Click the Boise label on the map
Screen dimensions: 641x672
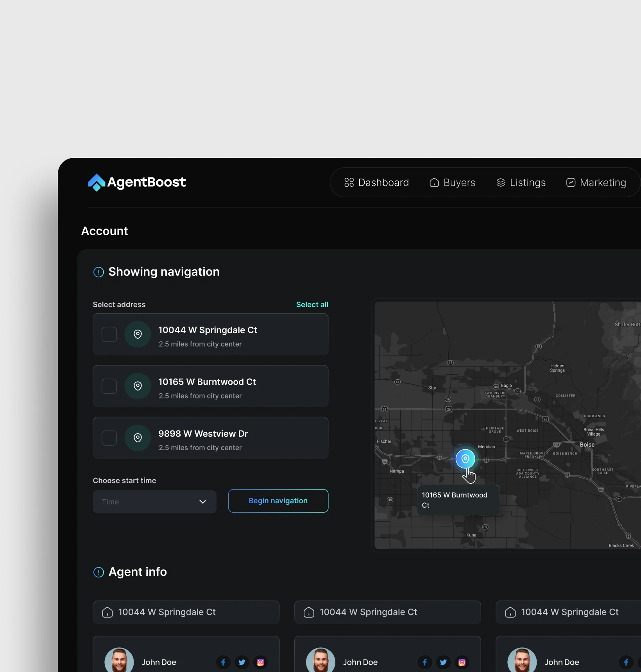tap(587, 445)
